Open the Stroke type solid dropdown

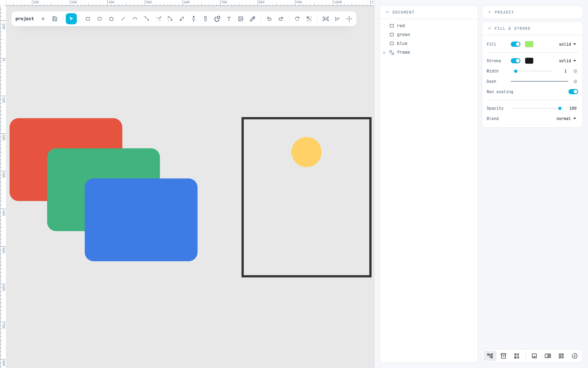[x=567, y=61]
